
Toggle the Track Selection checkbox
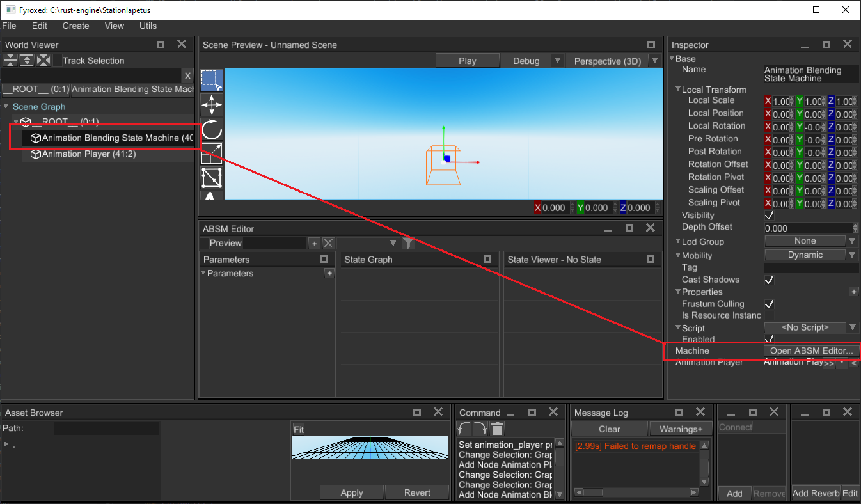pyautogui.click(x=57, y=61)
